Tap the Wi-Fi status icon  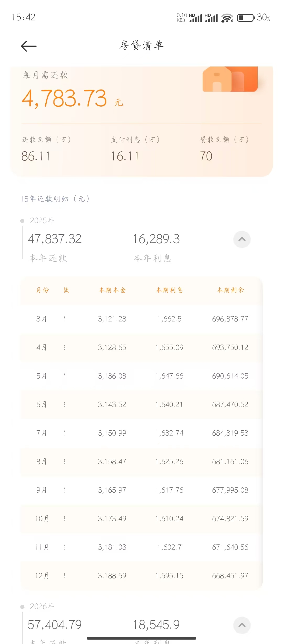click(x=227, y=18)
